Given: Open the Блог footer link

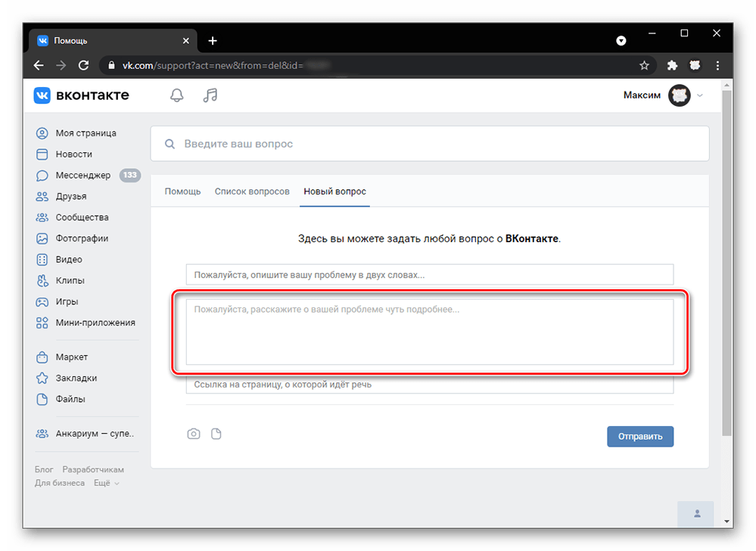Looking at the screenshot, I should 44,469.
